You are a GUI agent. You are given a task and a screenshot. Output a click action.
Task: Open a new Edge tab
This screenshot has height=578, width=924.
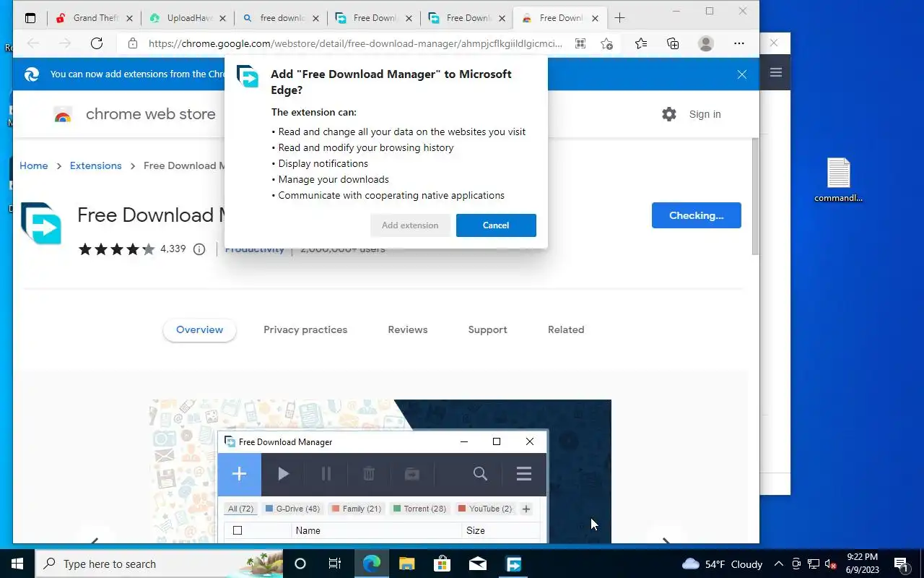click(619, 18)
